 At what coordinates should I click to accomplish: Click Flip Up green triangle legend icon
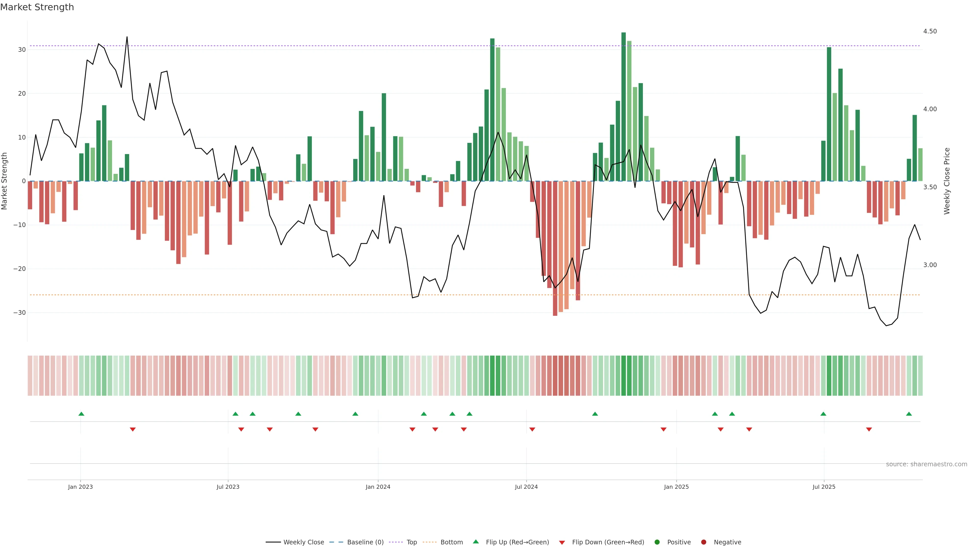[x=475, y=542]
